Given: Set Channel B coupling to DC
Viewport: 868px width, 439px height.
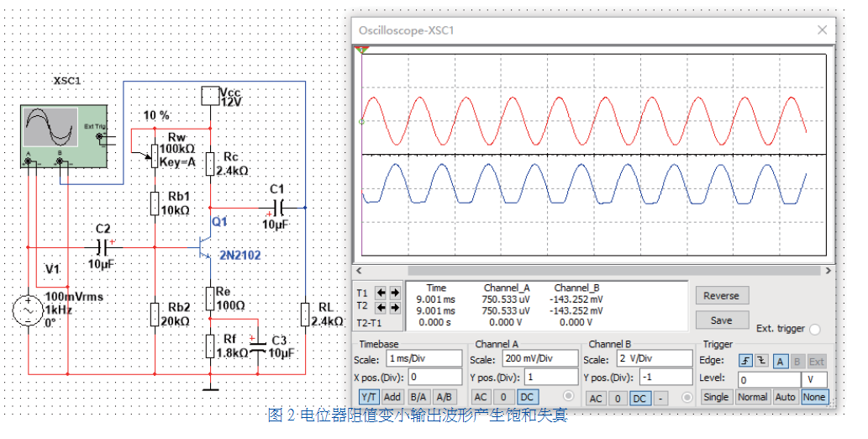Looking at the screenshot, I should pyautogui.click(x=640, y=398).
